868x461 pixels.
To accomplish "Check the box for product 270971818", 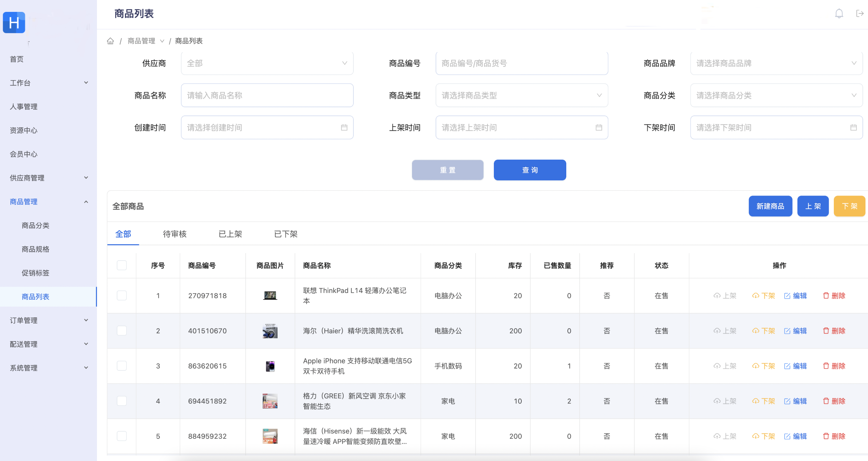I will 122,295.
